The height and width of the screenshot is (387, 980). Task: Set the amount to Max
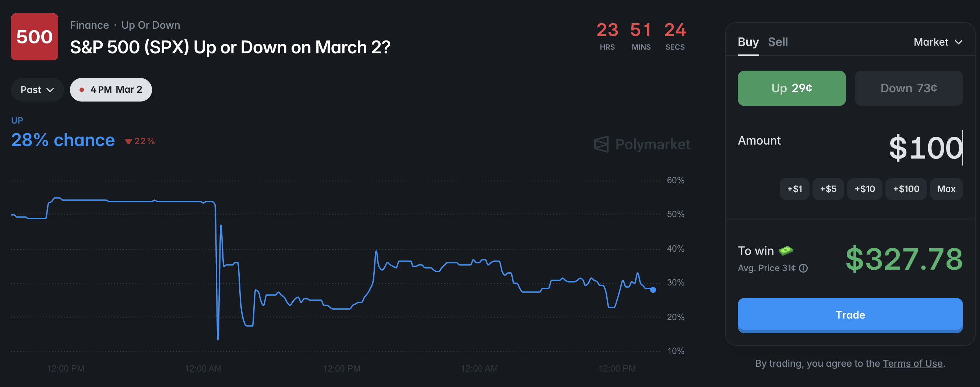[946, 189]
